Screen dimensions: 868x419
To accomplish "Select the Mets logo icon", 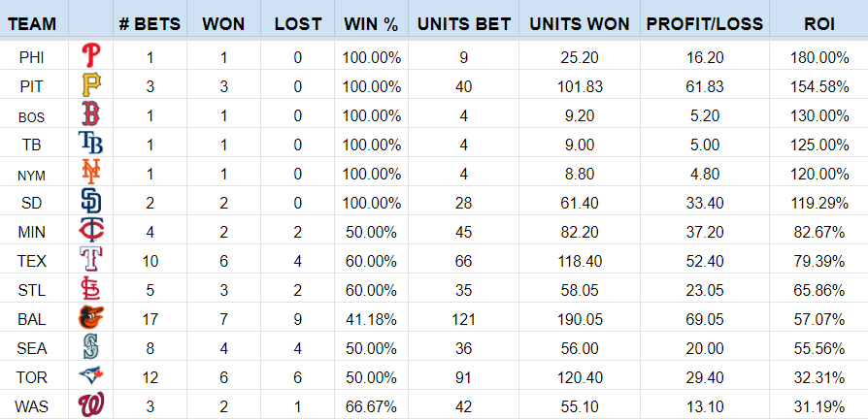I will [x=91, y=172].
